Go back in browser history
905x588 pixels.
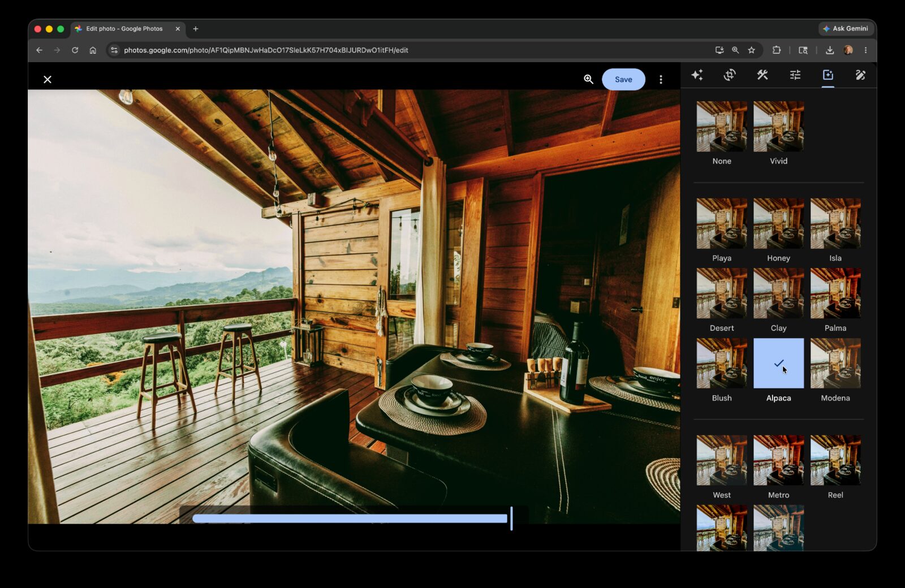39,50
